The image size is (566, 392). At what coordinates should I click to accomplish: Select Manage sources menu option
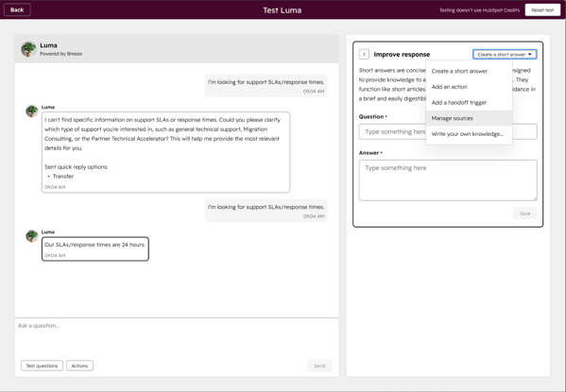click(469, 118)
